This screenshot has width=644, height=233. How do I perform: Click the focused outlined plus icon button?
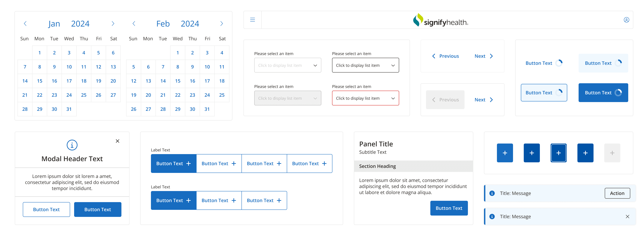558,153
